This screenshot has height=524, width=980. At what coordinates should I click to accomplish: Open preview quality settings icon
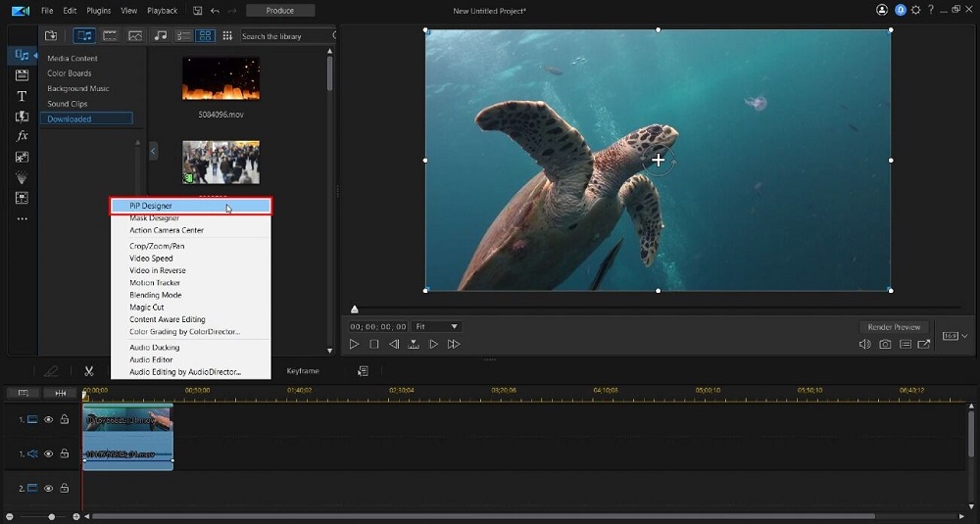click(905, 344)
